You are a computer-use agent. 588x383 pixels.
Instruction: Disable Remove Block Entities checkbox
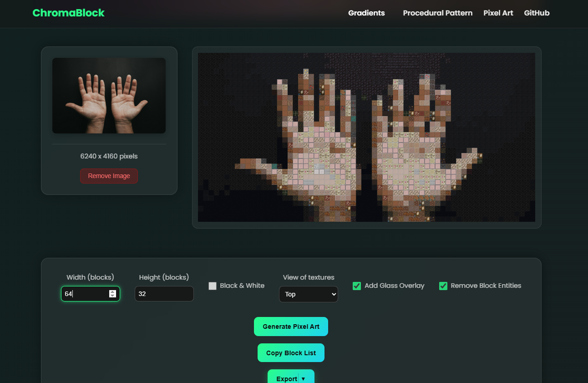coord(443,286)
